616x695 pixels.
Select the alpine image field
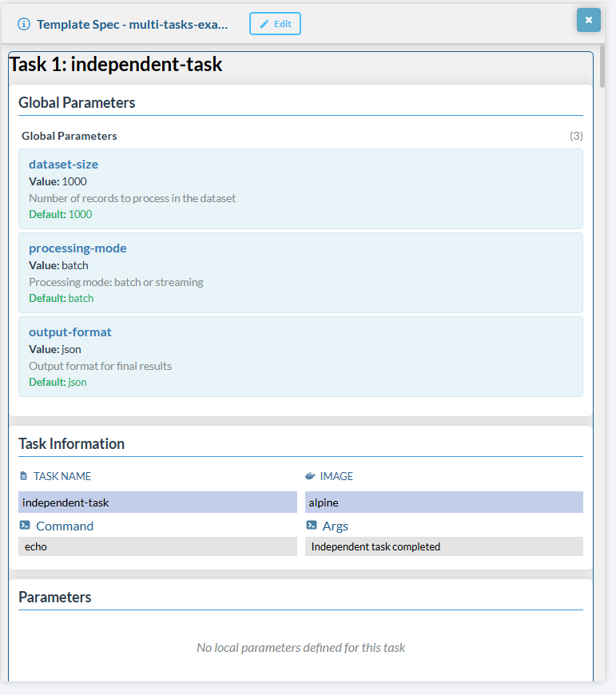[443, 502]
